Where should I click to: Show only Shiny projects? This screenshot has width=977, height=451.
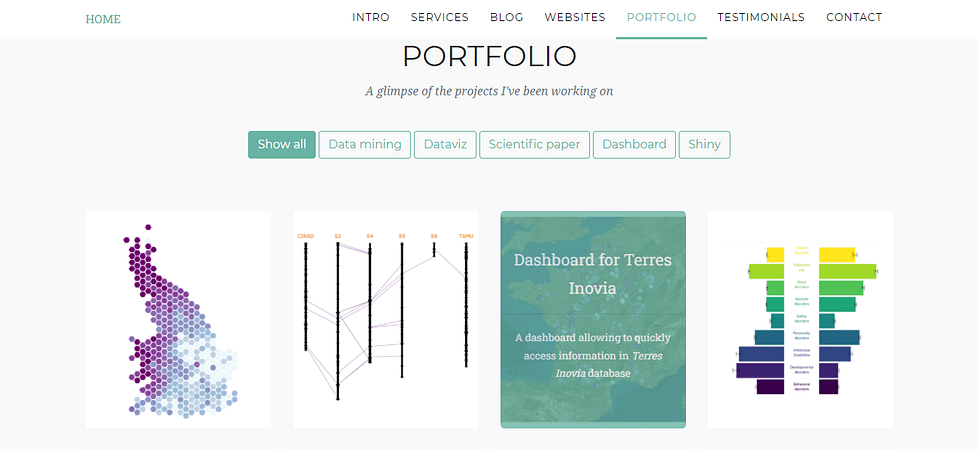705,145
